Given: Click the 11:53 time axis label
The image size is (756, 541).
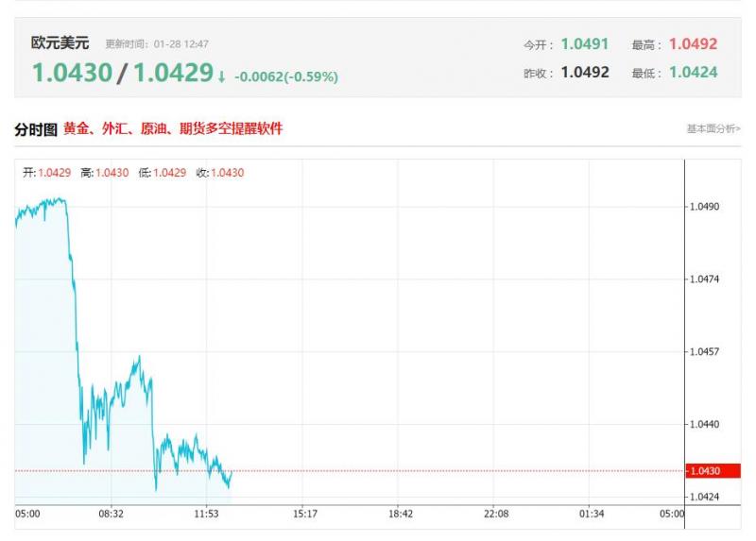Looking at the screenshot, I should pos(206,514).
